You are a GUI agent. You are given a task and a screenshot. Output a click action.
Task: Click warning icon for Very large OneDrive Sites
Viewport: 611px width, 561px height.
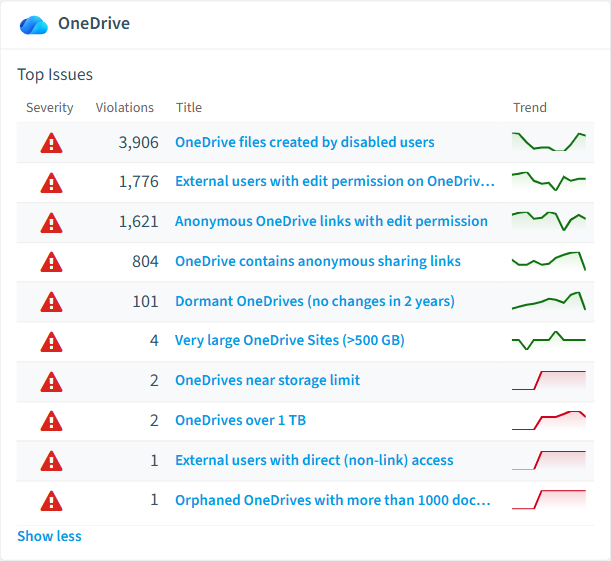[x=51, y=342]
